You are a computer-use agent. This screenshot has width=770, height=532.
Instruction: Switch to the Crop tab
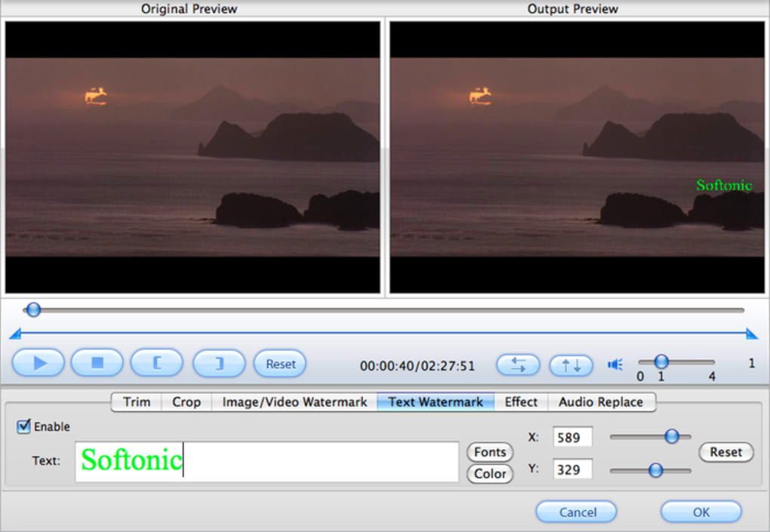186,402
